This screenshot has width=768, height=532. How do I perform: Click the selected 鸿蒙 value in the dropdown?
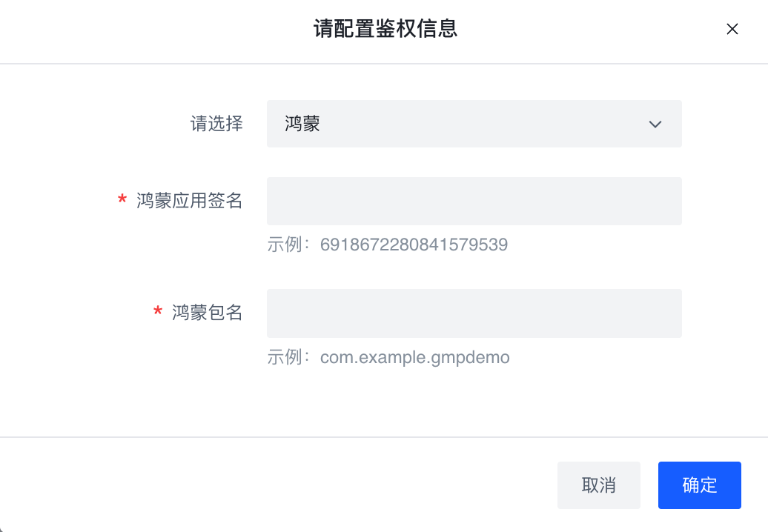302,124
